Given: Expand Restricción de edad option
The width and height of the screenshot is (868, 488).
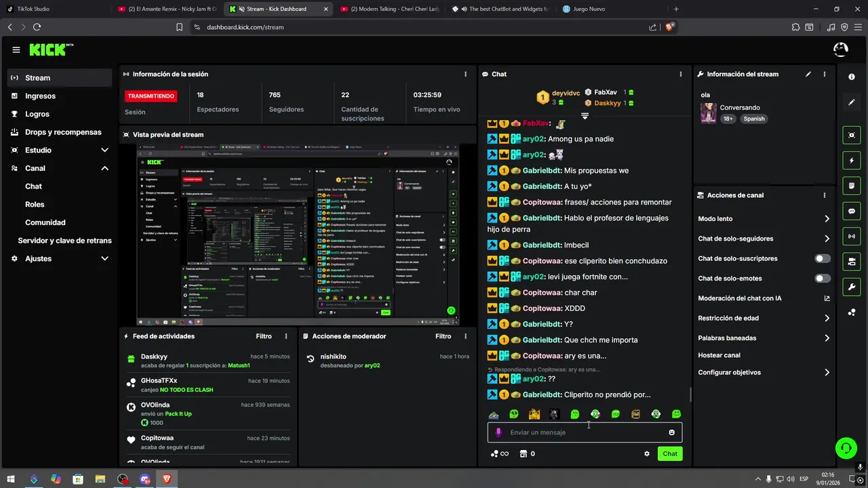Looking at the screenshot, I should [827, 318].
